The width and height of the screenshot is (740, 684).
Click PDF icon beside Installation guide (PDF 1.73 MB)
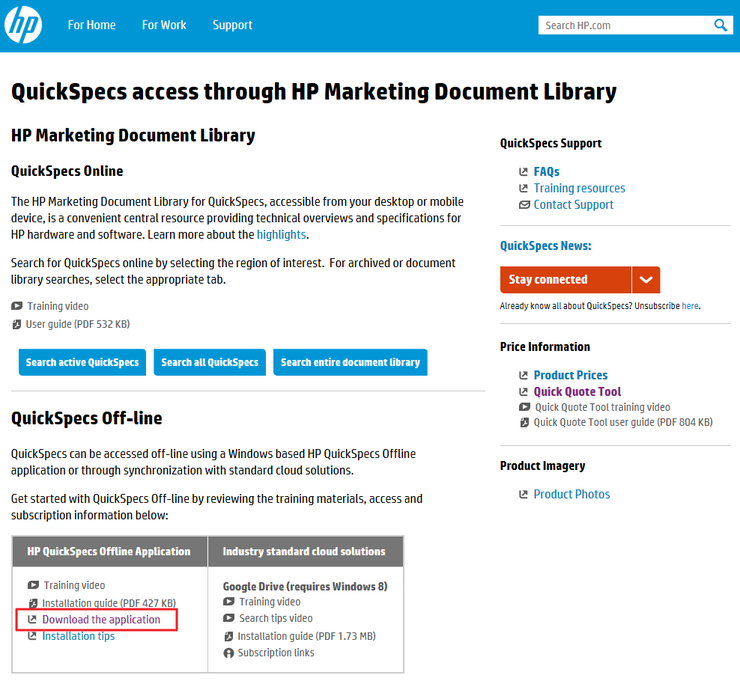pos(228,636)
